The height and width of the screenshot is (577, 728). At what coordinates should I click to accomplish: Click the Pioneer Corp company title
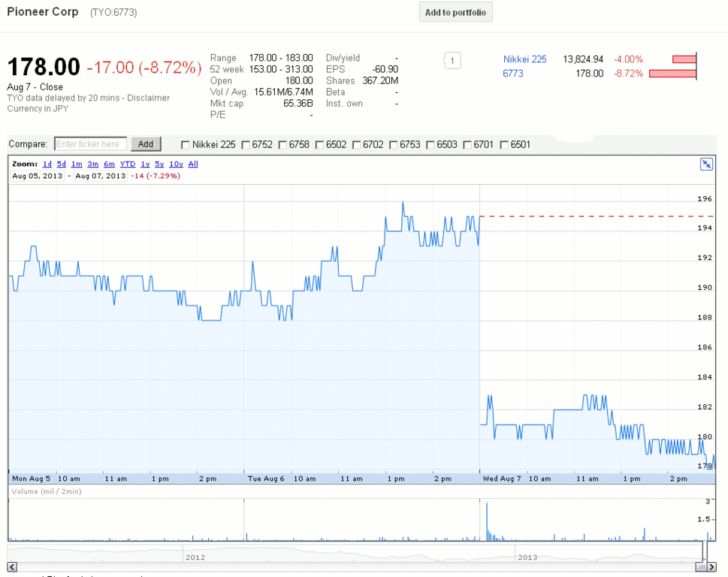tap(43, 11)
